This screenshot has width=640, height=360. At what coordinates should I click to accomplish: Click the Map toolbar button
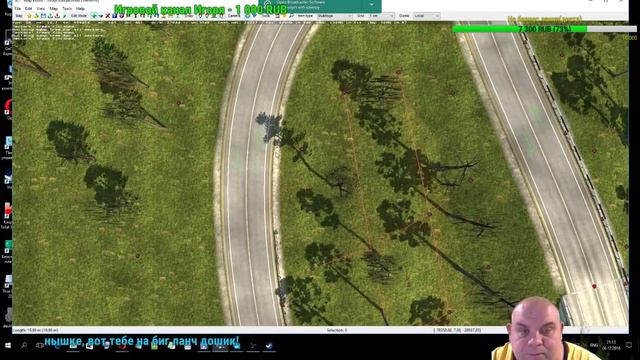(19, 16)
